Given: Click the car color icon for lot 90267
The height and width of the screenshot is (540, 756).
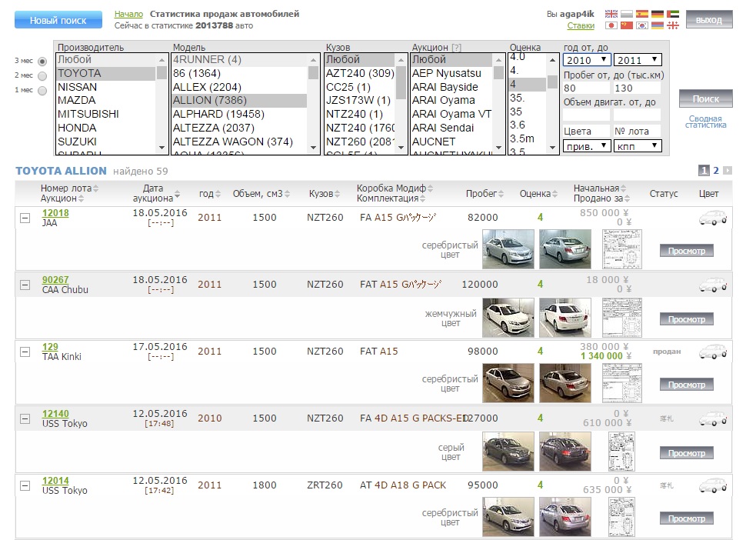Looking at the screenshot, I should (713, 285).
